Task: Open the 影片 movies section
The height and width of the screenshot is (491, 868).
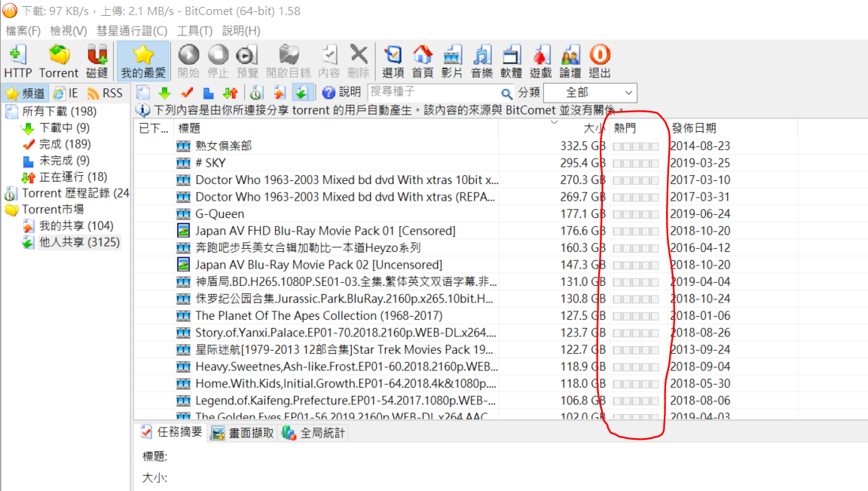Action: tap(452, 61)
